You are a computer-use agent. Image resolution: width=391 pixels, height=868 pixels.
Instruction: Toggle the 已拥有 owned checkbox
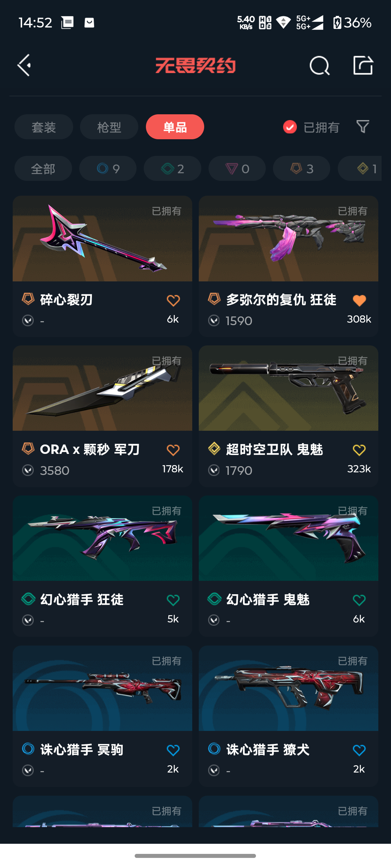[290, 127]
